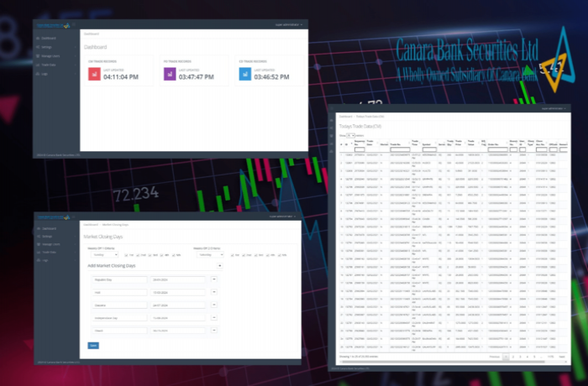Click the Previous pagination button in the trade table
This screenshot has width=588, height=386.
(494, 357)
